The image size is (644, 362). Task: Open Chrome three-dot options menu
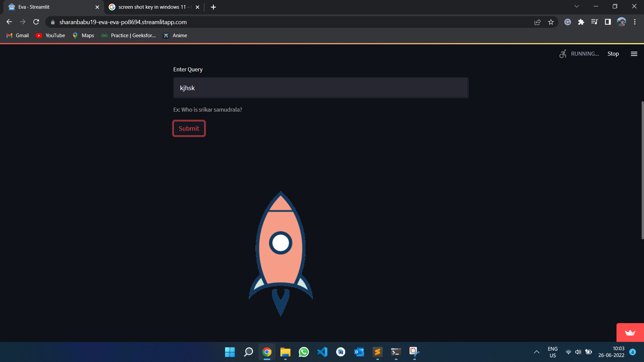pyautogui.click(x=635, y=22)
